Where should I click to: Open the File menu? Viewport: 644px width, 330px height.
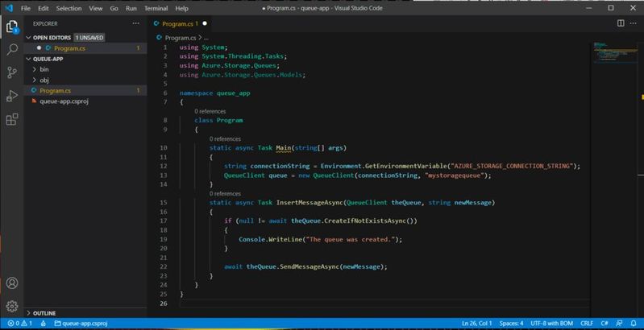click(x=26, y=8)
